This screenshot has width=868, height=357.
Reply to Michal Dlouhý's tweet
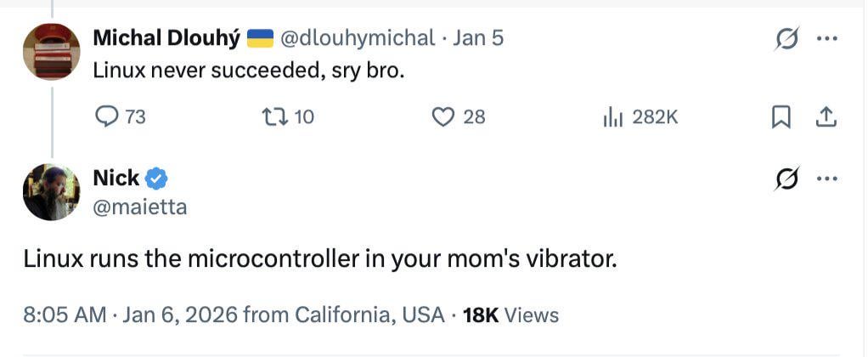click(107, 117)
